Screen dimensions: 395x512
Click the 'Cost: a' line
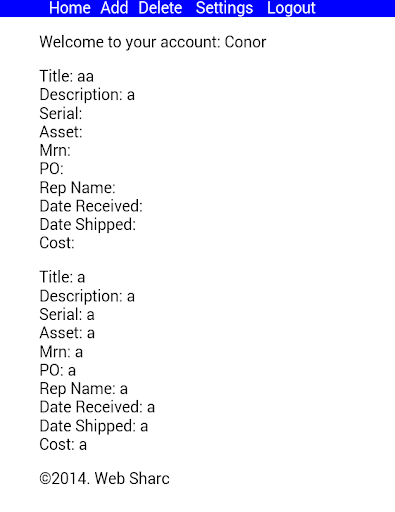coord(63,444)
